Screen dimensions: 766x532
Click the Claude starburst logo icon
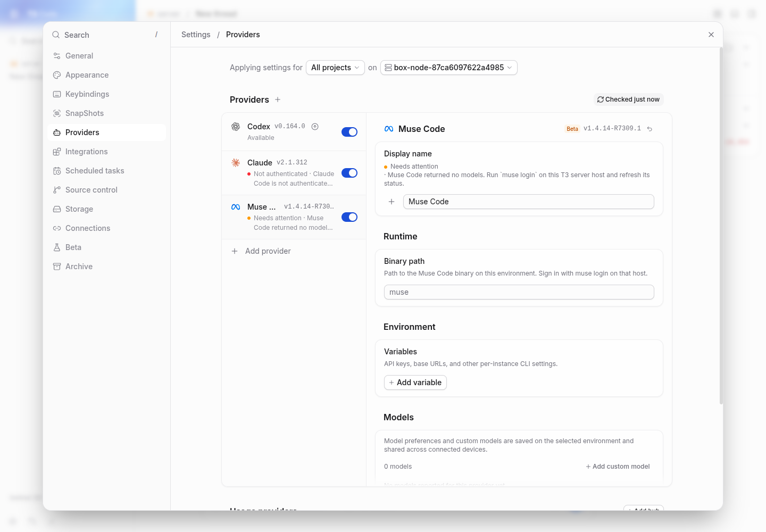coord(236,163)
